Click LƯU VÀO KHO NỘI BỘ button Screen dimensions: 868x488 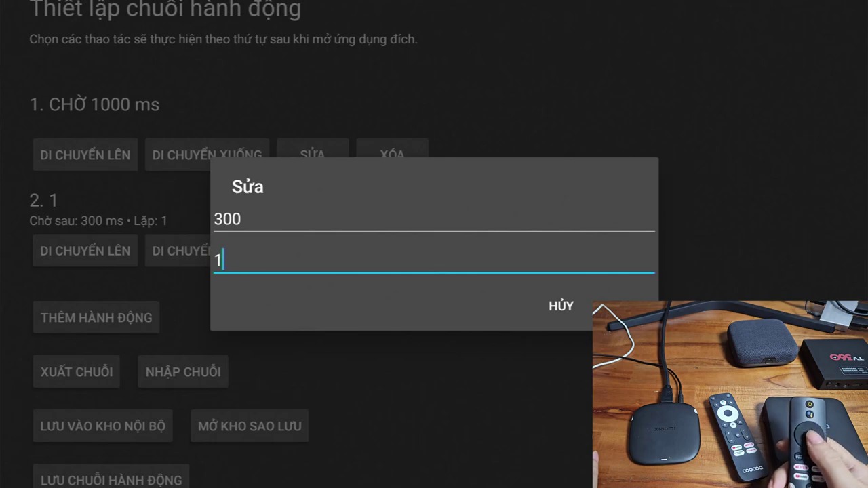tap(103, 426)
